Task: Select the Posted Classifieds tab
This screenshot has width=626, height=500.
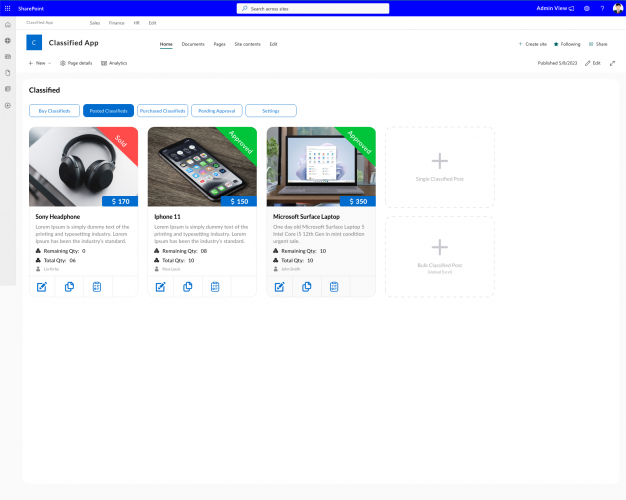Action: (109, 111)
